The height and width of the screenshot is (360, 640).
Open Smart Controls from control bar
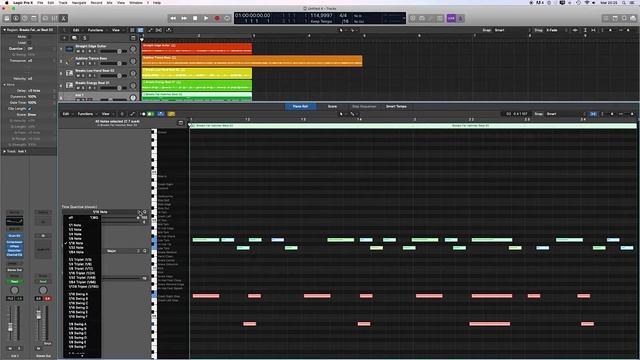pos(45,18)
